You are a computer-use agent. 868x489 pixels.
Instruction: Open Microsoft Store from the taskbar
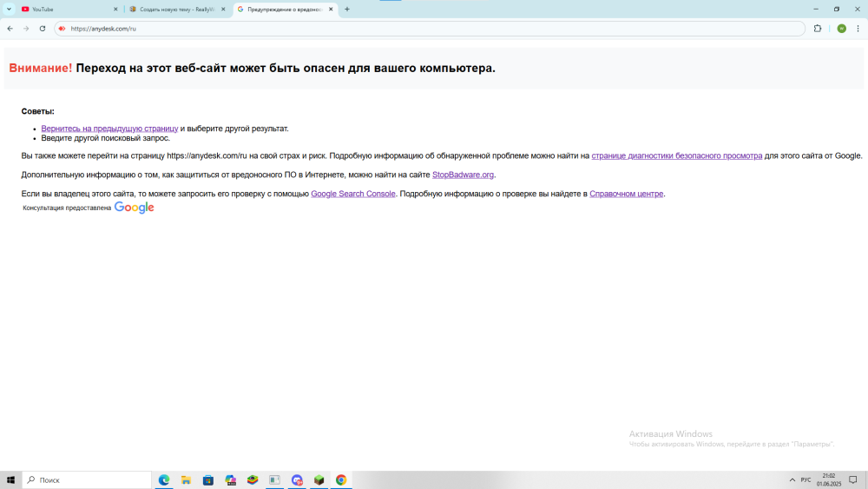pyautogui.click(x=208, y=480)
